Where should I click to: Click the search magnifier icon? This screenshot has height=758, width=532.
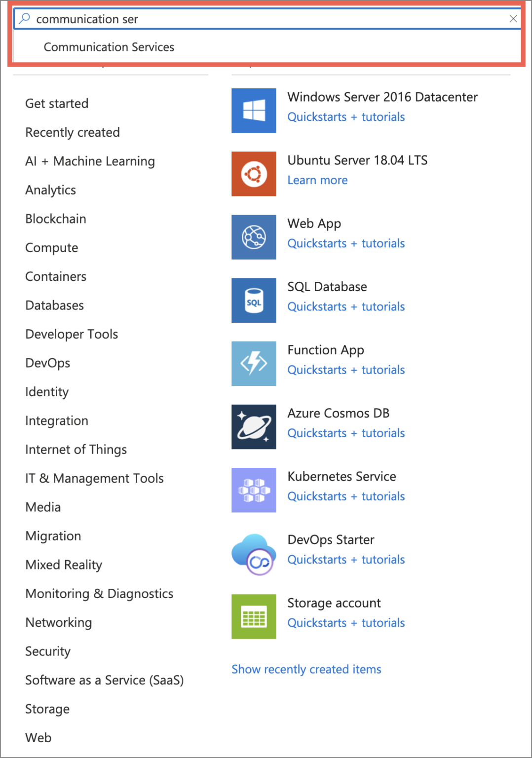pyautogui.click(x=23, y=18)
